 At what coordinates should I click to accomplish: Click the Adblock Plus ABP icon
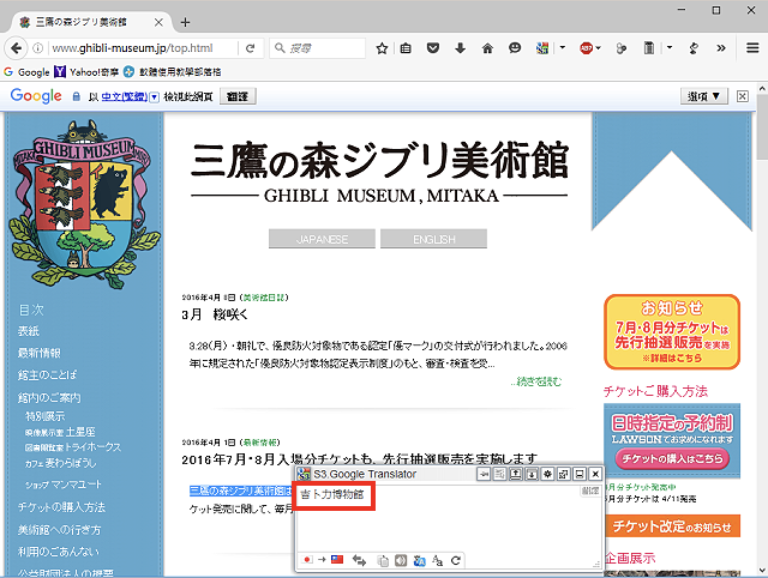(x=586, y=48)
